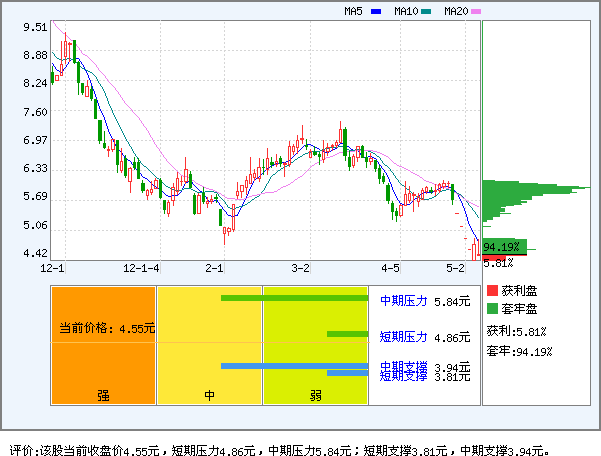Click the 8.24 price axis label

(35, 83)
